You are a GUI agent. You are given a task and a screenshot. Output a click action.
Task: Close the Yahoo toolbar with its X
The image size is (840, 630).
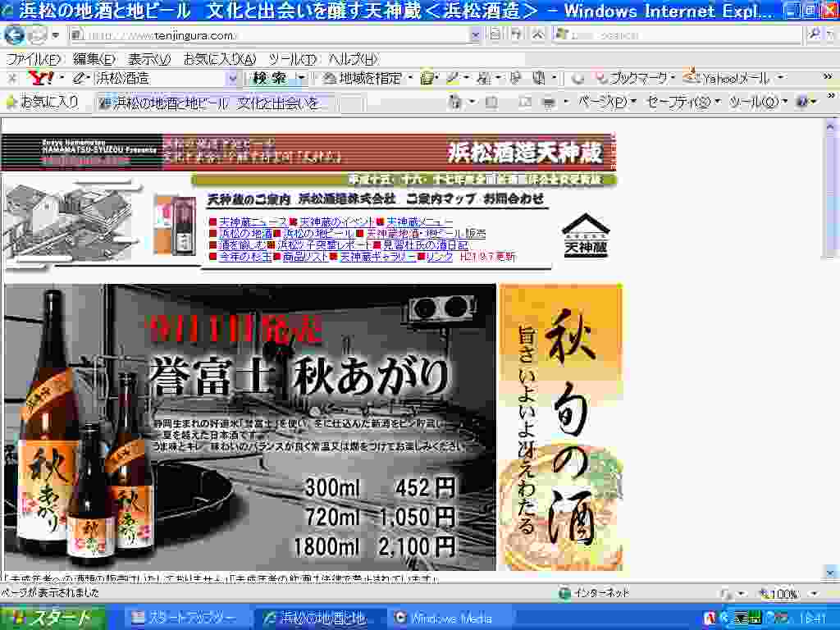[11, 79]
